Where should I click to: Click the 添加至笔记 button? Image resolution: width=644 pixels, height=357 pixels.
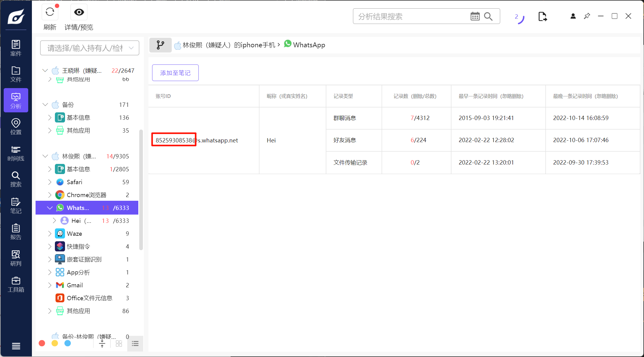point(175,73)
